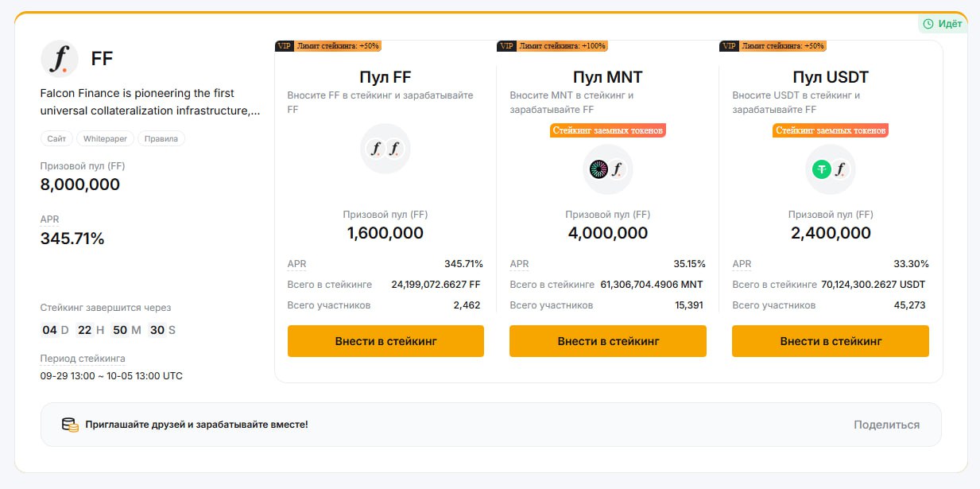This screenshot has height=489, width=980.
Task: Click the APR label under the 8,000,000 prize pool
Action: pos(49,219)
